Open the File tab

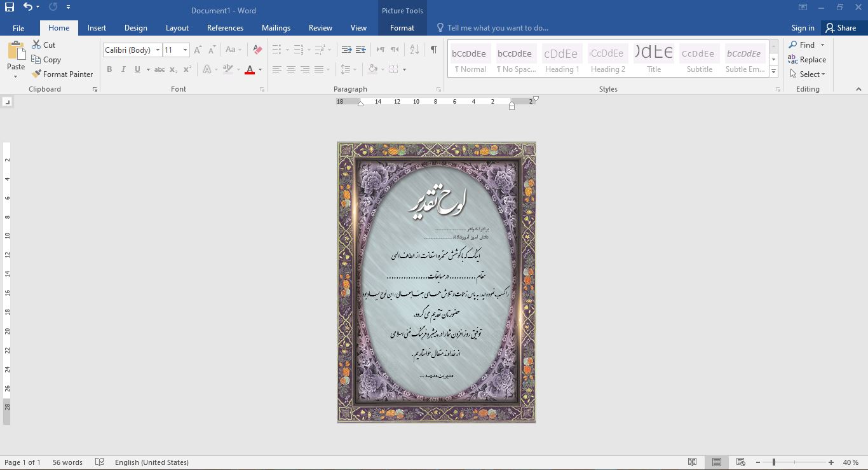[x=18, y=28]
